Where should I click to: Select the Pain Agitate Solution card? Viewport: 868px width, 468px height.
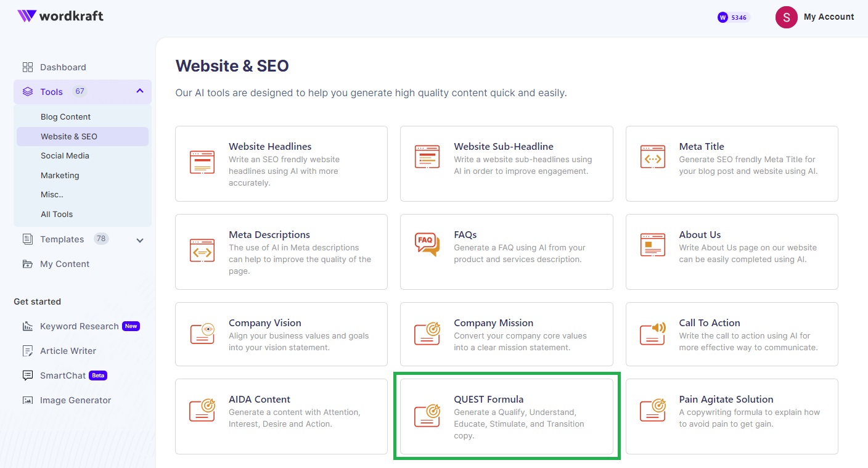pos(731,416)
